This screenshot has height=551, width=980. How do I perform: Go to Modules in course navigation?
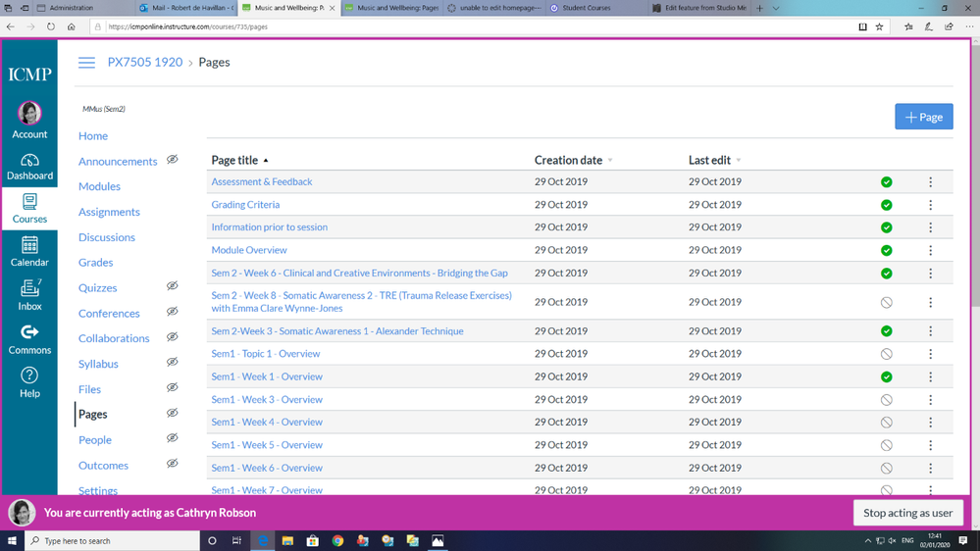[x=99, y=186]
